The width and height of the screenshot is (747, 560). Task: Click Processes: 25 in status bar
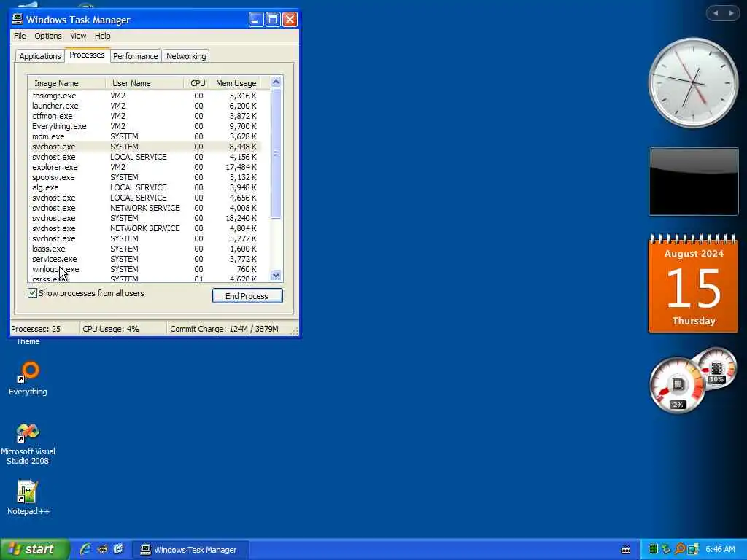click(36, 329)
